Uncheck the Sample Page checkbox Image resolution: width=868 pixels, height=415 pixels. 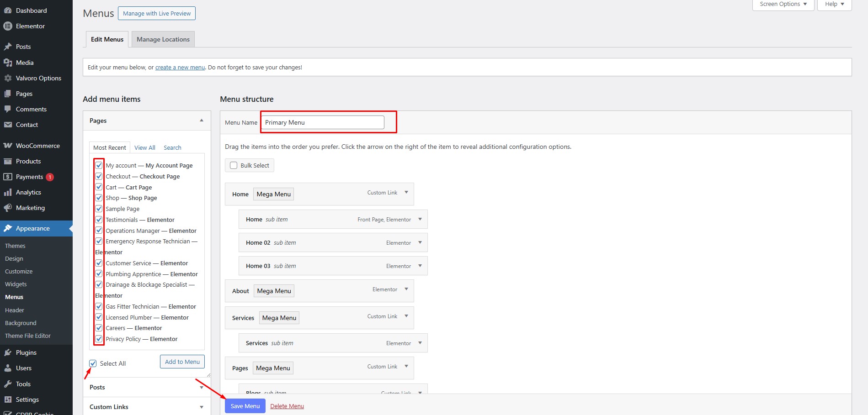point(99,209)
